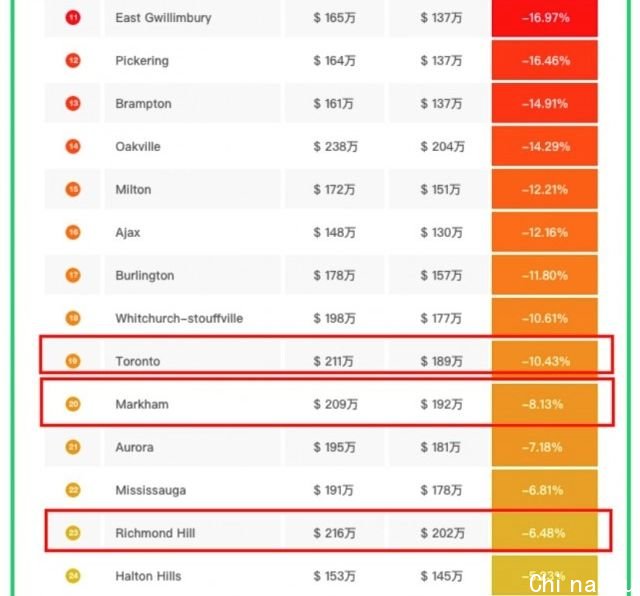Click Toronto's $189万 price value

coord(441,361)
